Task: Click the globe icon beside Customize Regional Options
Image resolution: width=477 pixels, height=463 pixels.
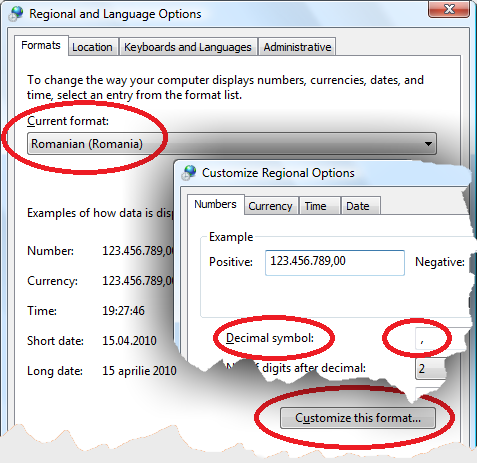Action: tap(189, 173)
